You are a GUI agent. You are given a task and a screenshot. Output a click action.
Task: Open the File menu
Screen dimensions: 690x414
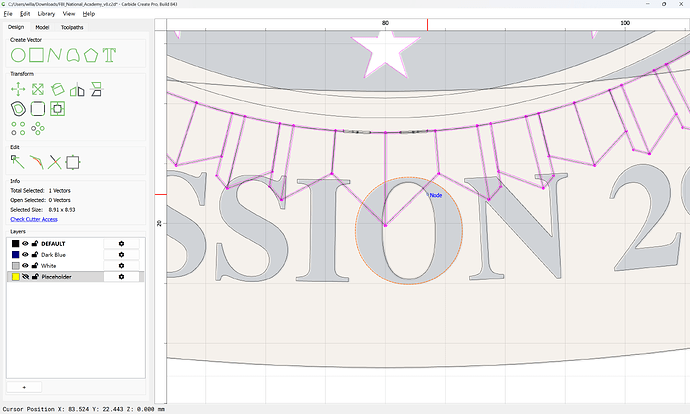coord(8,14)
